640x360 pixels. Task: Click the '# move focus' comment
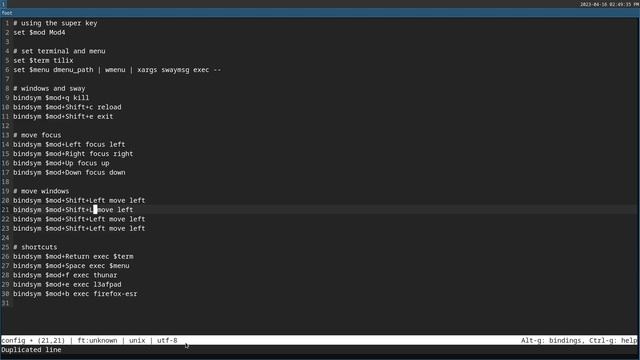pos(37,135)
